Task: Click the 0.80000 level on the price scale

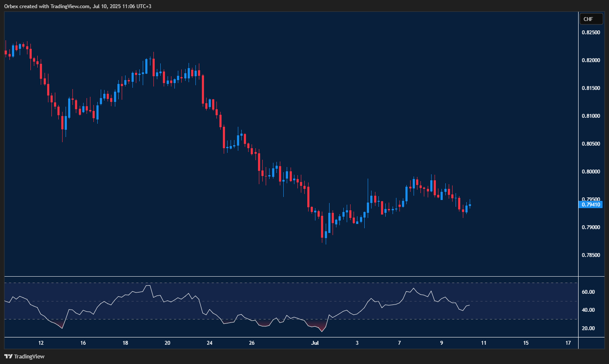Action: tap(591, 171)
